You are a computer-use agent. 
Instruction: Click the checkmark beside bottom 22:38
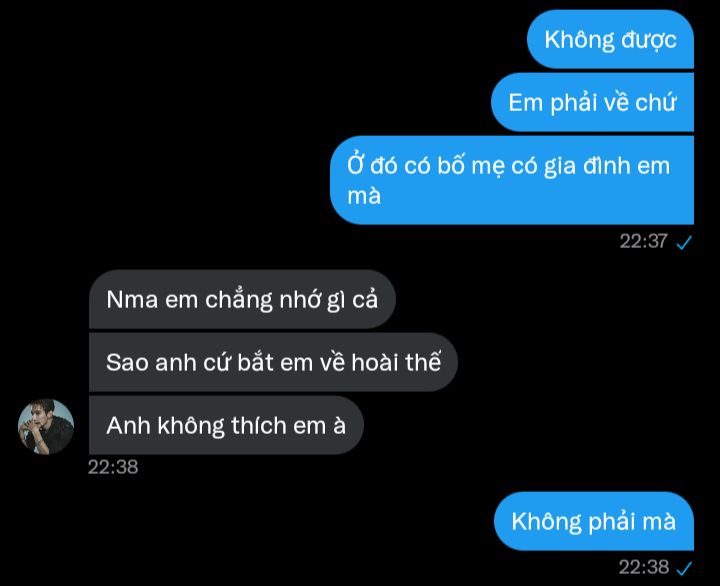[x=684, y=568]
